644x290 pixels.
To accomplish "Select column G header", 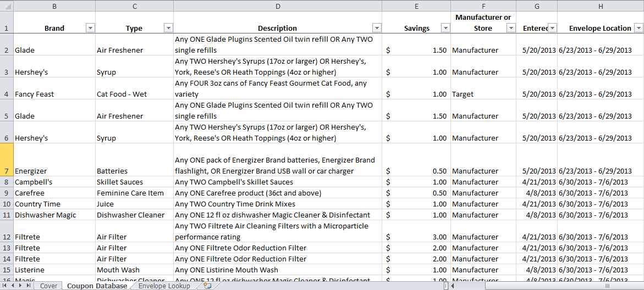I will 537,5.
